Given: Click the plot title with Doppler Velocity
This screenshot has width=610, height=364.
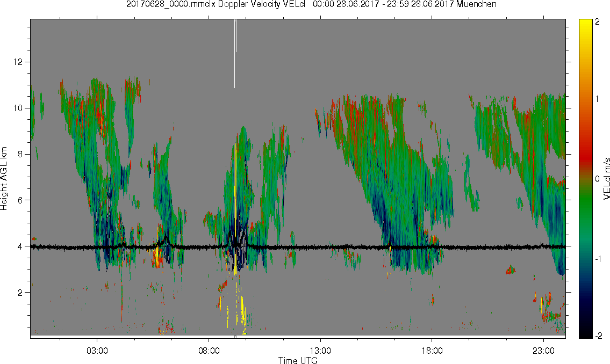Looking at the screenshot, I should coord(311,4).
